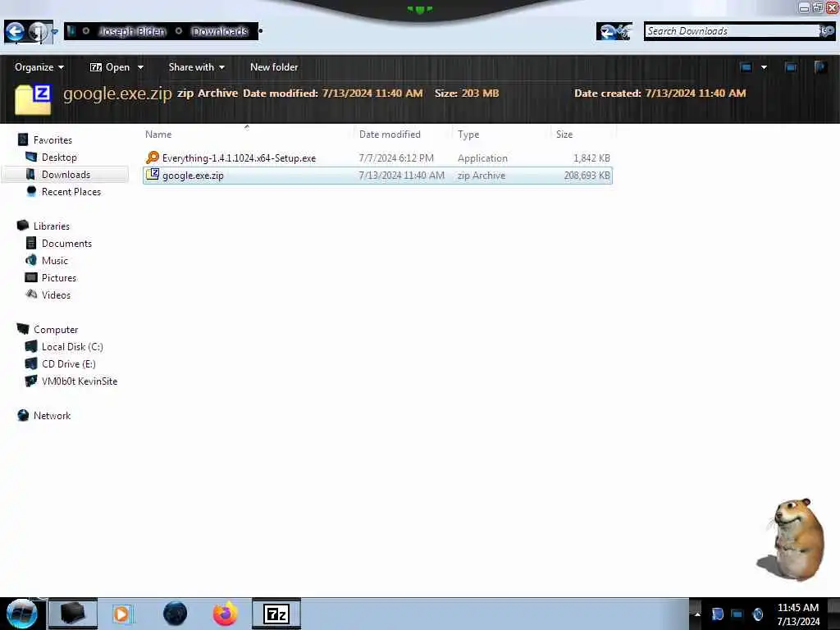Open the Share with menu
The image size is (840, 630).
coord(197,67)
